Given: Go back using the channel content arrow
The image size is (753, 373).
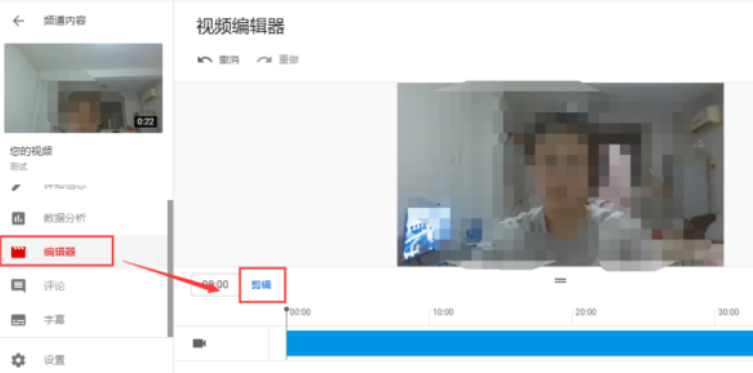Looking at the screenshot, I should 18,21.
